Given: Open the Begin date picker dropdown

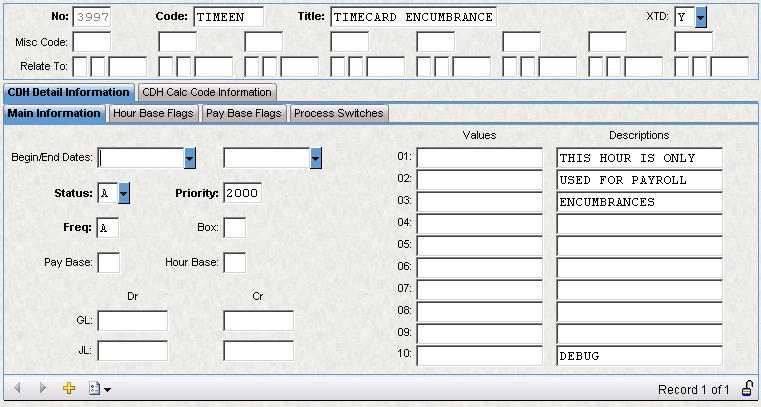Looking at the screenshot, I should coord(189,158).
